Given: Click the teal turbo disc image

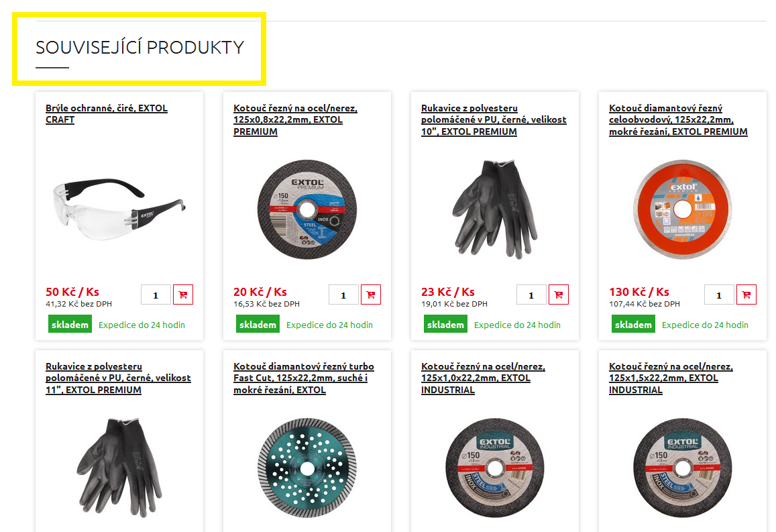Looking at the screenshot, I should click(x=307, y=468).
